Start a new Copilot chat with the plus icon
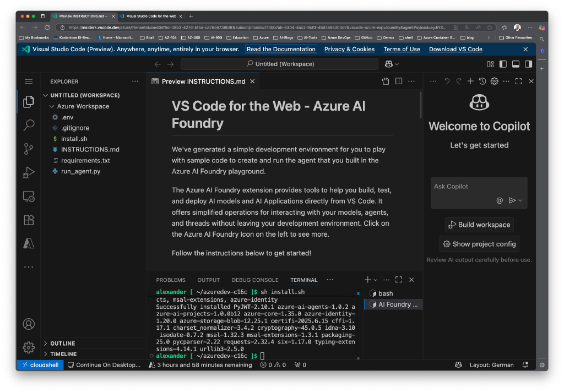This screenshot has height=392, width=564. click(469, 81)
